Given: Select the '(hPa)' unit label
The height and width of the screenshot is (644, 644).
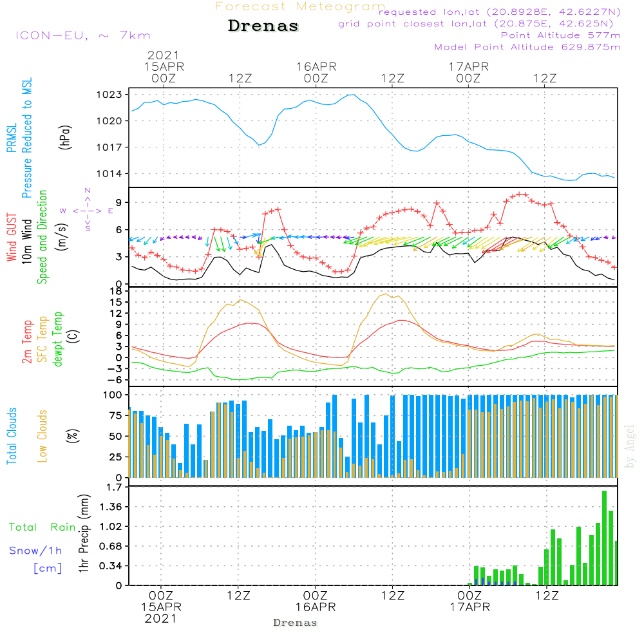Looking at the screenshot, I should (65, 137).
